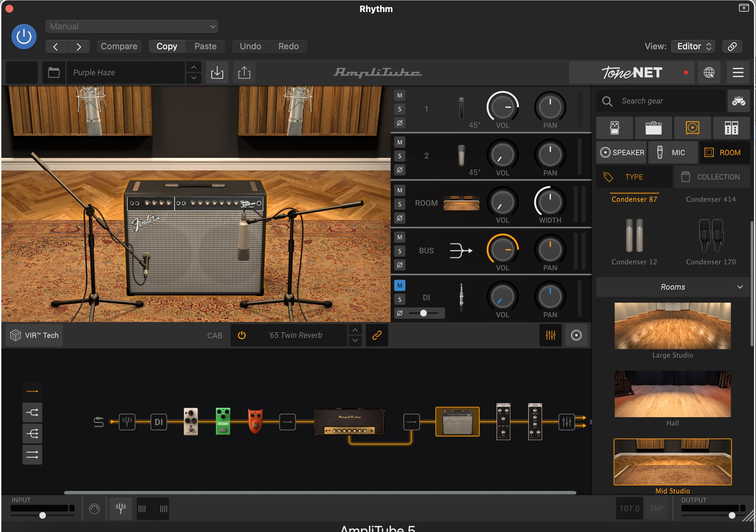The height and width of the screenshot is (532, 756).
Task: Click the orange cab link icon
Action: coord(377,335)
